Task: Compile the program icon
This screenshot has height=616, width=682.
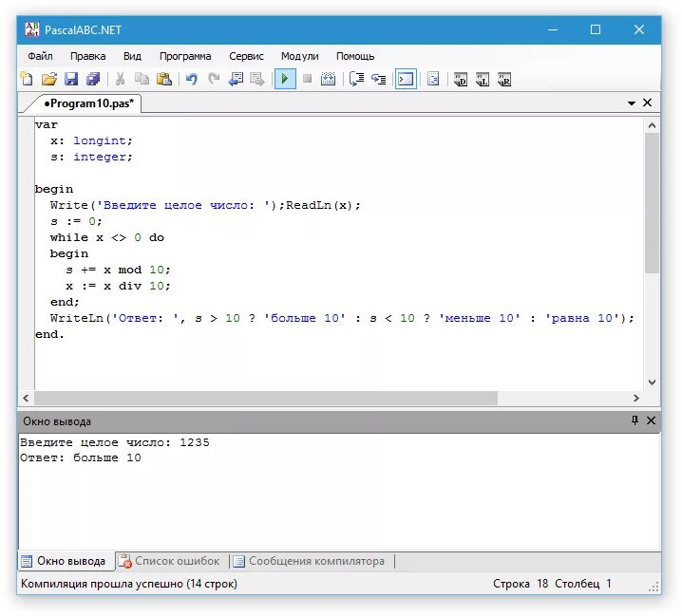Action: coord(328,79)
